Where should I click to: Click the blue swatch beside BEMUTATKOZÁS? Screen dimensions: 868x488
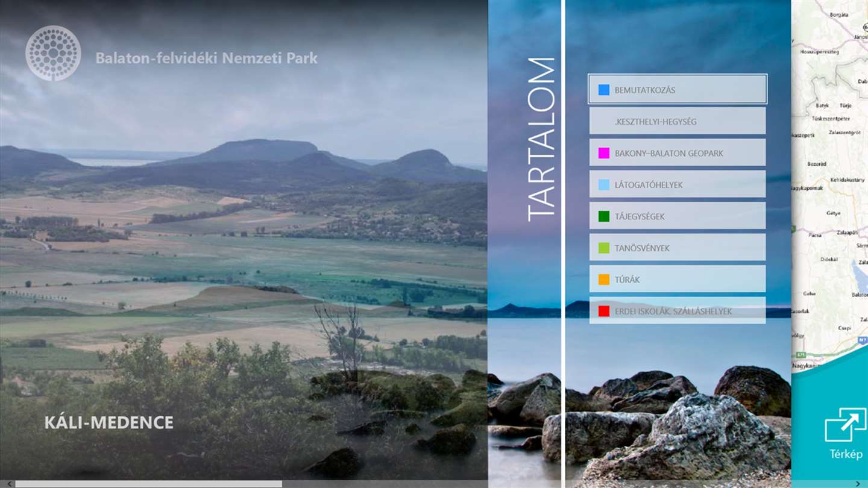604,90
